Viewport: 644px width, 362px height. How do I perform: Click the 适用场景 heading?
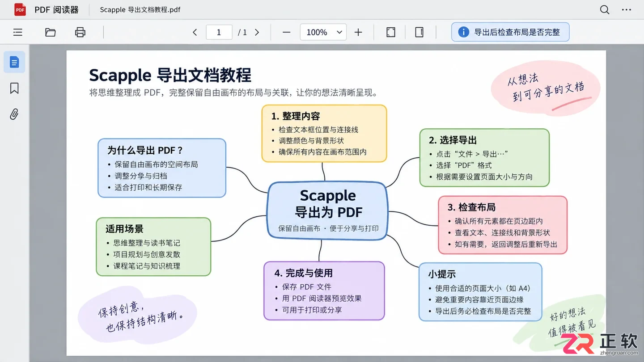pyautogui.click(x=124, y=229)
